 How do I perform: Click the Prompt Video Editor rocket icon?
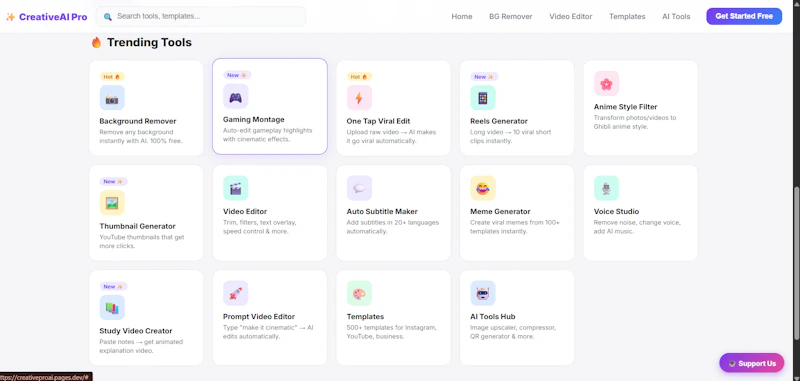coord(236,293)
